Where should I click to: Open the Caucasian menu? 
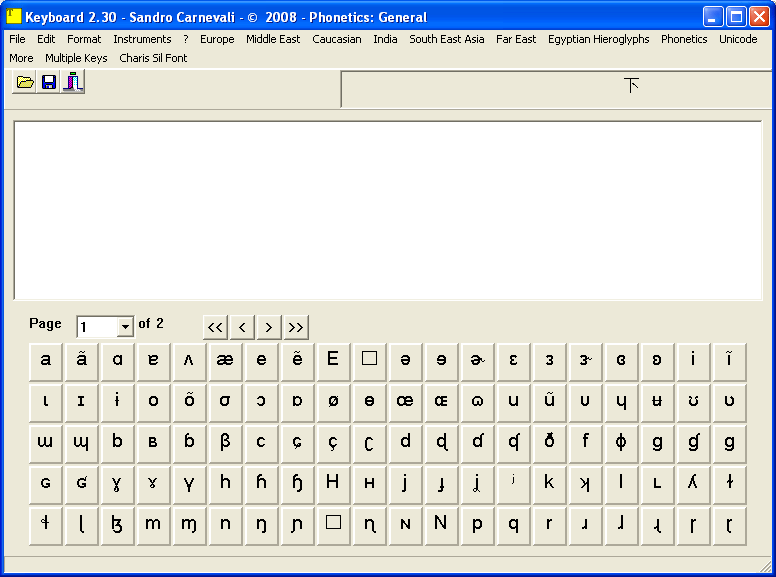(x=337, y=39)
